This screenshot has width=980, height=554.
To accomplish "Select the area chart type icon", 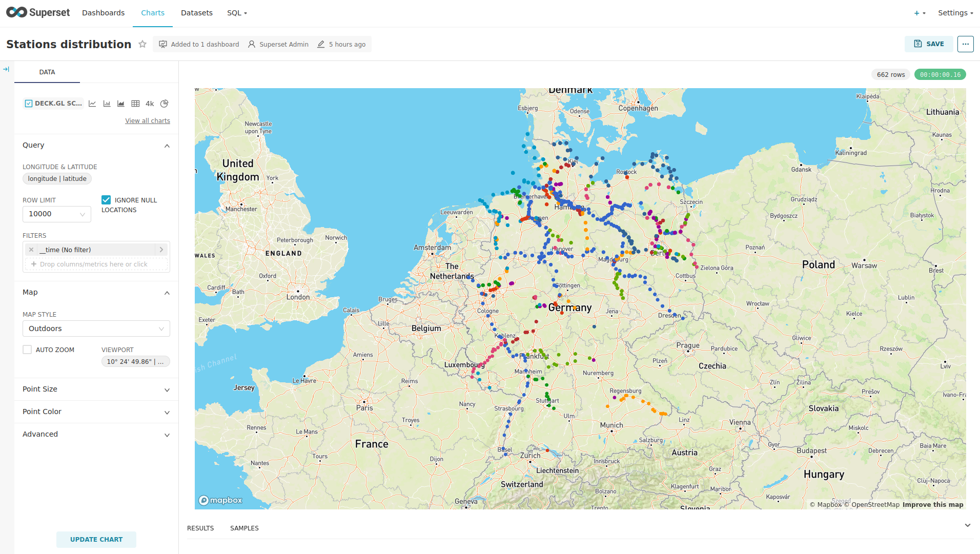I will point(121,104).
